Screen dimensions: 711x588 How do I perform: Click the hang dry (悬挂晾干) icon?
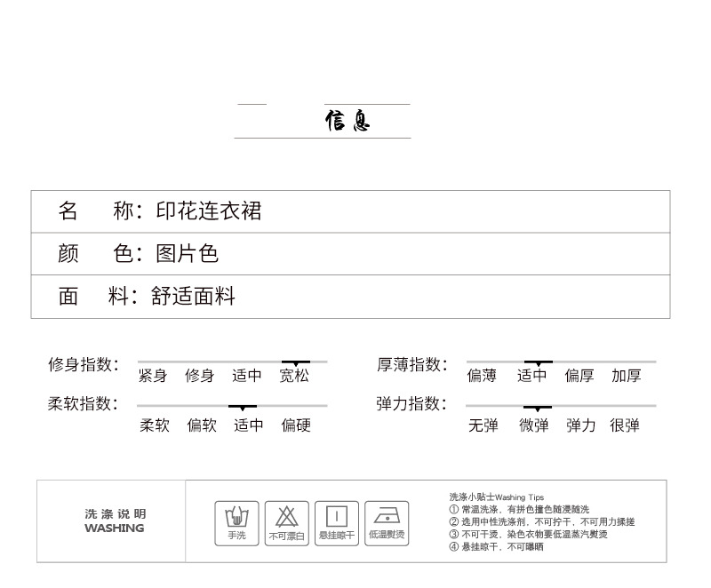337,523
